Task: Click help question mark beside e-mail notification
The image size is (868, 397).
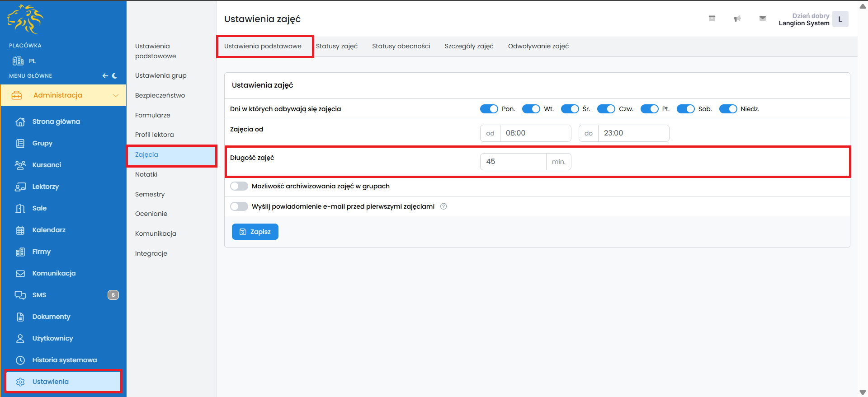Action: 443,206
